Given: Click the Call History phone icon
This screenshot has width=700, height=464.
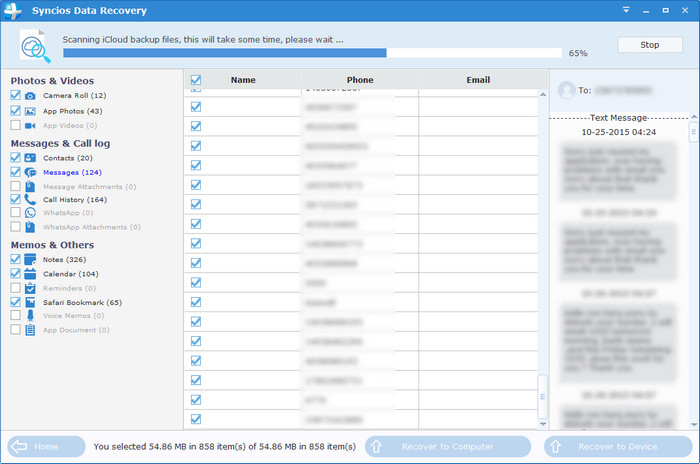Looking at the screenshot, I should [30, 199].
